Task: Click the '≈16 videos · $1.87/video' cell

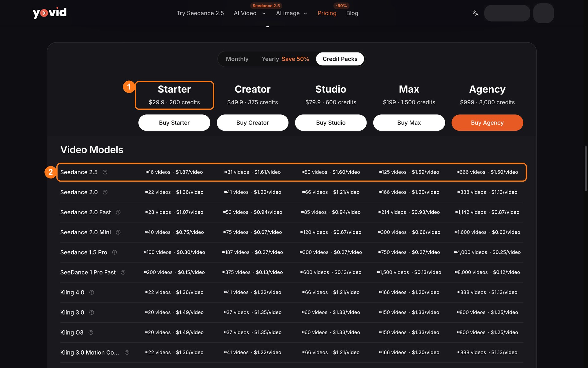Action: pyautogui.click(x=174, y=172)
